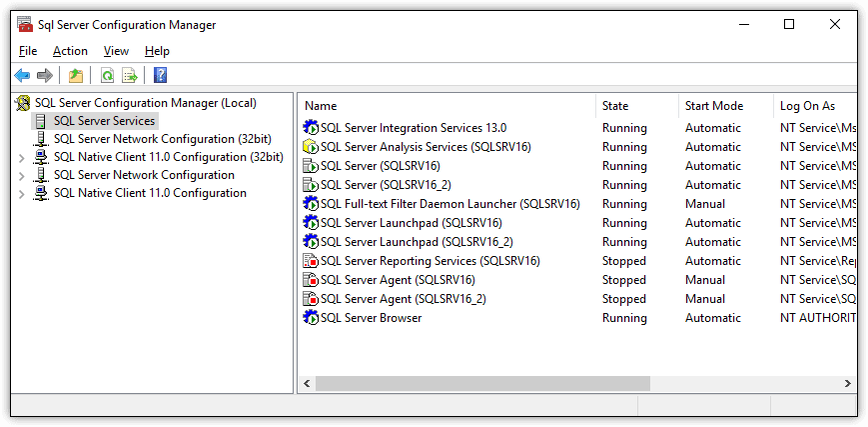Open the View menu
Screen dimensions: 868x427
(116, 51)
